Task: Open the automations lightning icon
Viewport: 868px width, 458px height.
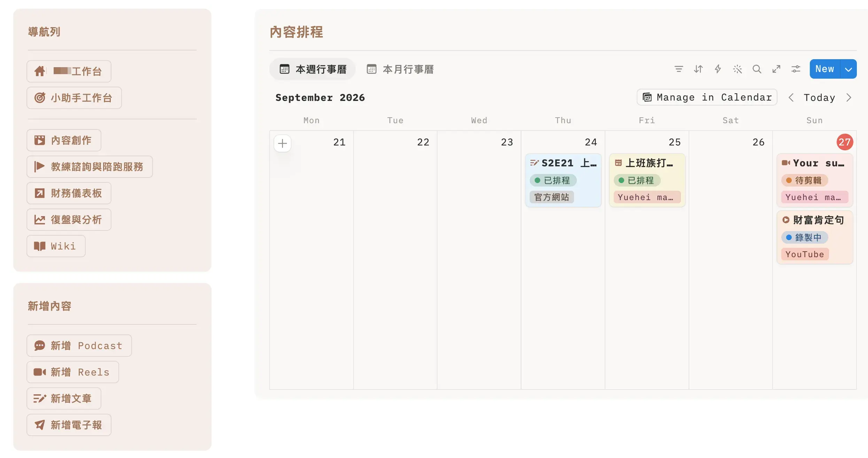Action: pyautogui.click(x=718, y=69)
